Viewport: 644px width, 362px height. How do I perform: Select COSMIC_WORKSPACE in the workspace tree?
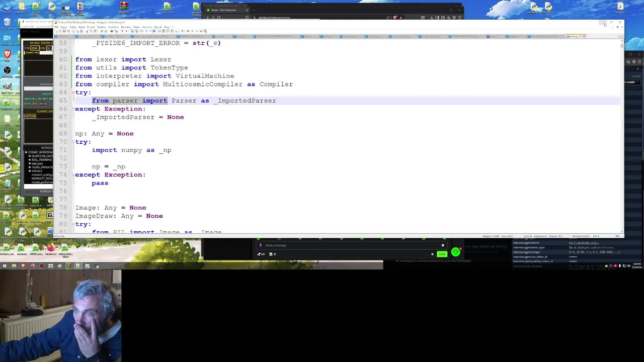point(40,152)
